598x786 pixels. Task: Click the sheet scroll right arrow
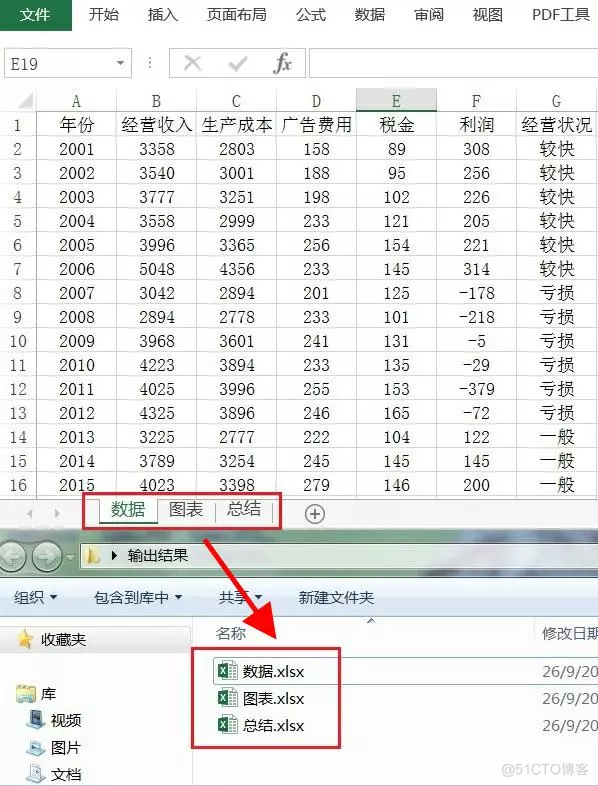coord(57,513)
